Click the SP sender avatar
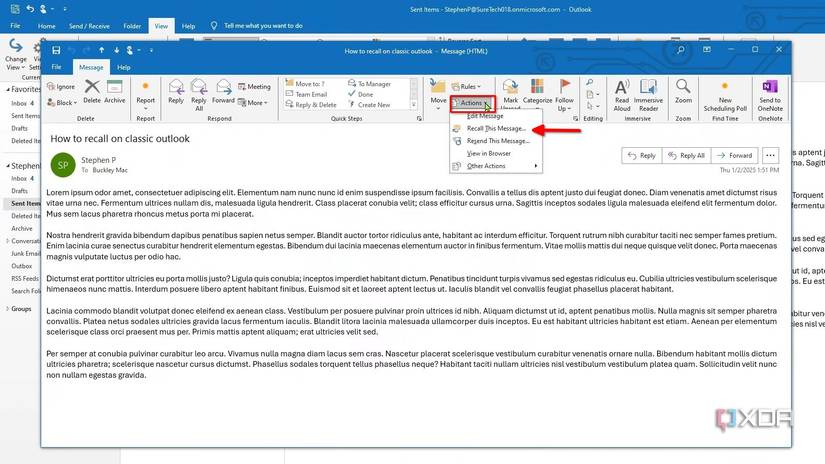The height and width of the screenshot is (464, 825). [63, 165]
